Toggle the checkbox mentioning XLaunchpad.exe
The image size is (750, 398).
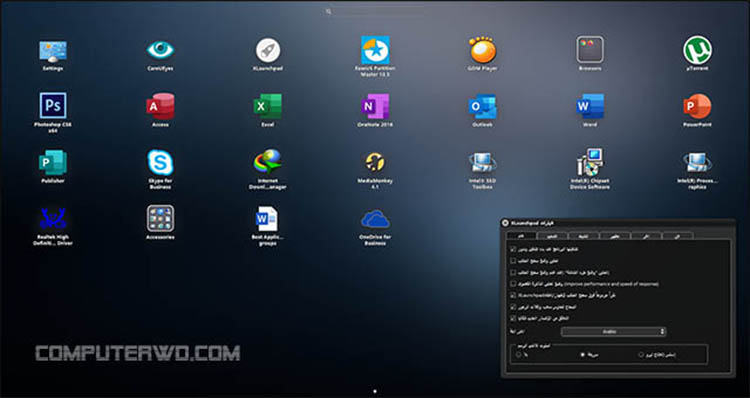point(513,295)
